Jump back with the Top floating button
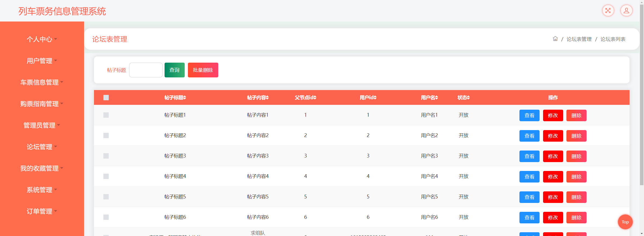Screen dimensions: 644x236 tap(625, 222)
